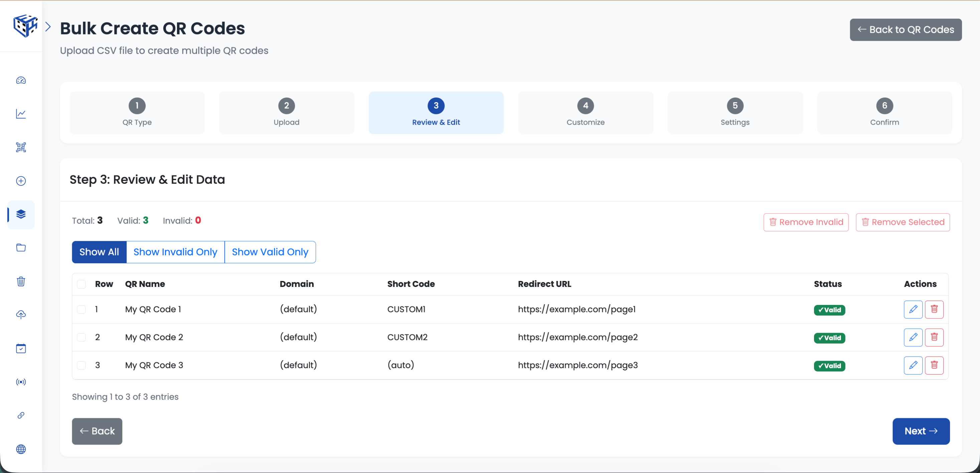Viewport: 980px width, 473px height.
Task: Select the QR Codes icon in sidebar
Action: coord(21,147)
